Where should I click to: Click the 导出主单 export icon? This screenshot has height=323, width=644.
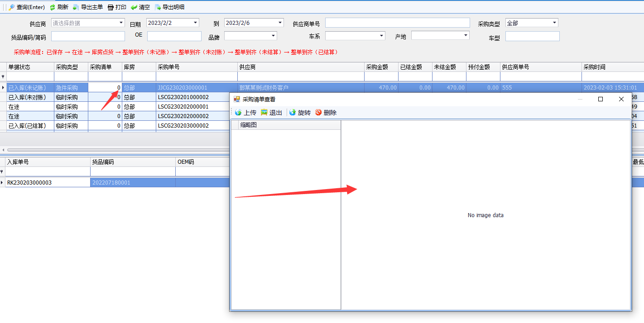(x=76, y=7)
